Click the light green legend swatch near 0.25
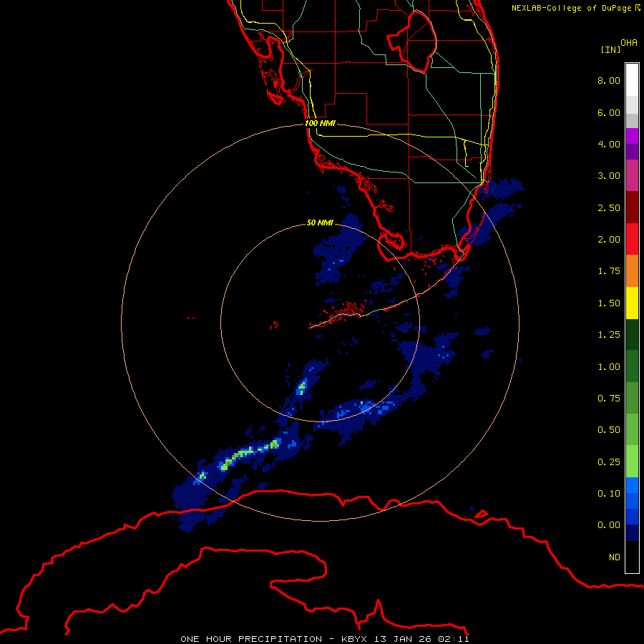Image resolution: width=644 pixels, height=644 pixels. coord(632,462)
